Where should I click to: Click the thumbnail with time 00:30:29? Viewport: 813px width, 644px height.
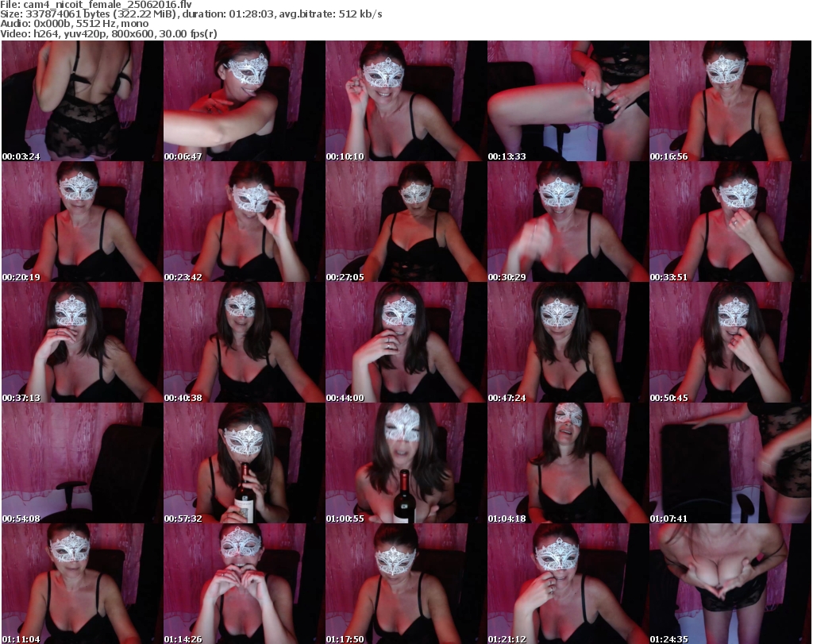click(x=568, y=222)
